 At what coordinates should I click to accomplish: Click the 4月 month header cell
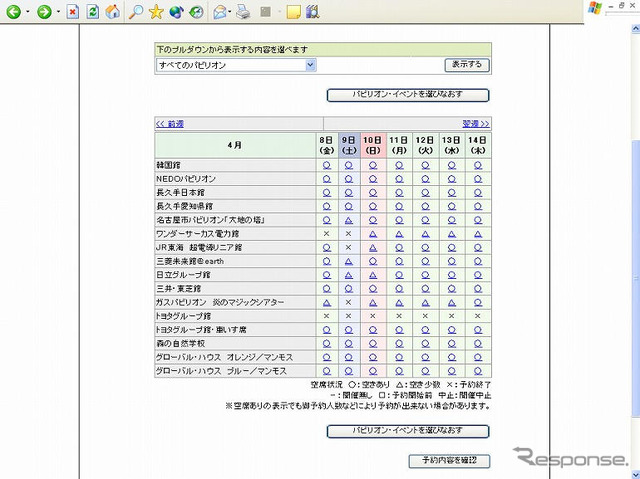point(235,145)
